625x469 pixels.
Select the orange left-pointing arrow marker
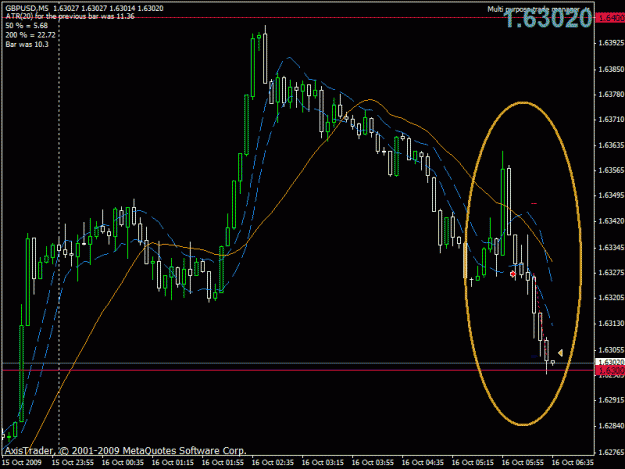[x=560, y=353]
